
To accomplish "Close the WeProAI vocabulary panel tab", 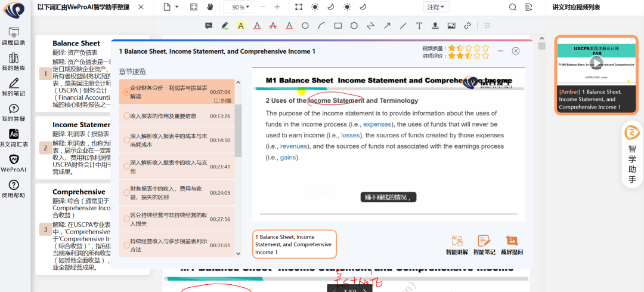I will pyautogui.click(x=141, y=7).
